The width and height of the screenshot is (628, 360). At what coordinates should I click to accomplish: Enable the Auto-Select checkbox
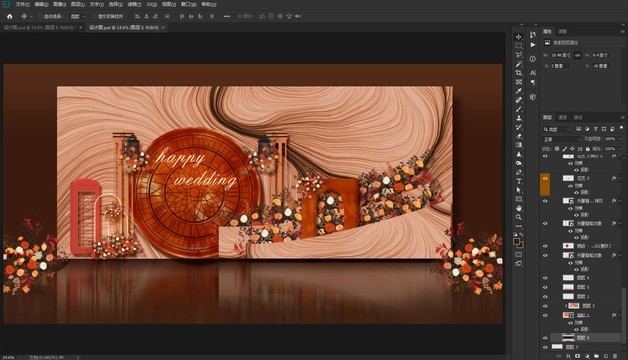click(40, 16)
